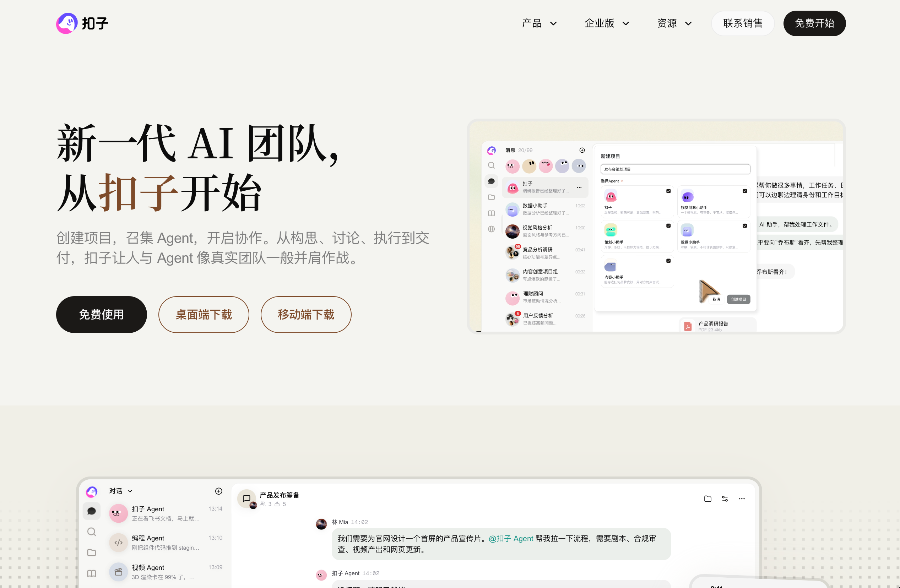Click the plus icon next to 消息 20/99

tap(582, 150)
